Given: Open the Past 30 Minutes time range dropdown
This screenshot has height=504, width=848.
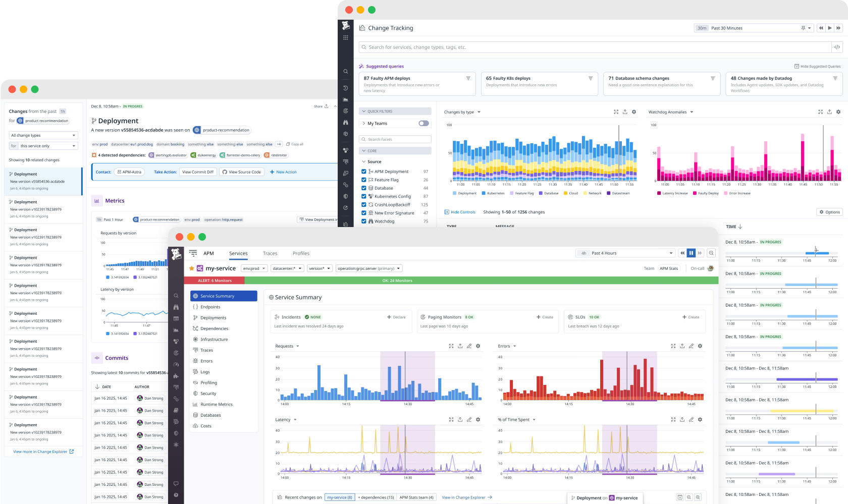Looking at the screenshot, I should pos(754,28).
